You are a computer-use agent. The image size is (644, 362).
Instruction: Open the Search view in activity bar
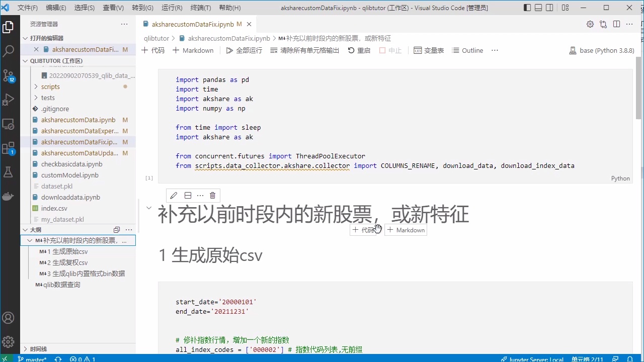pyautogui.click(x=8, y=51)
